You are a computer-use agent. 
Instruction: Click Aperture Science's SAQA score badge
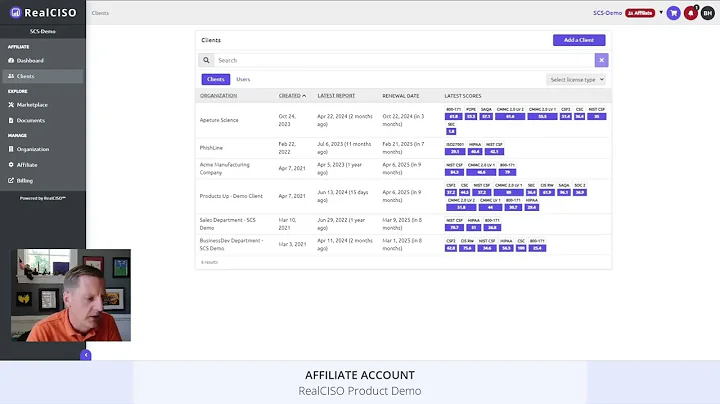tap(486, 117)
